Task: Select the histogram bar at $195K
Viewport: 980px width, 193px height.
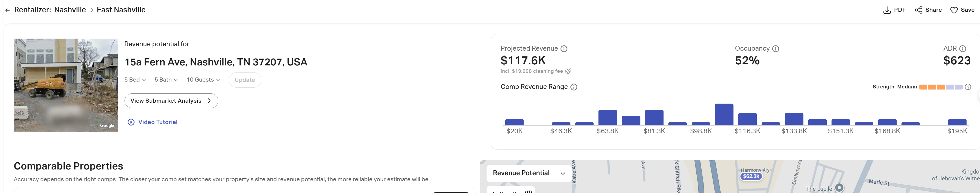Action: (957, 122)
